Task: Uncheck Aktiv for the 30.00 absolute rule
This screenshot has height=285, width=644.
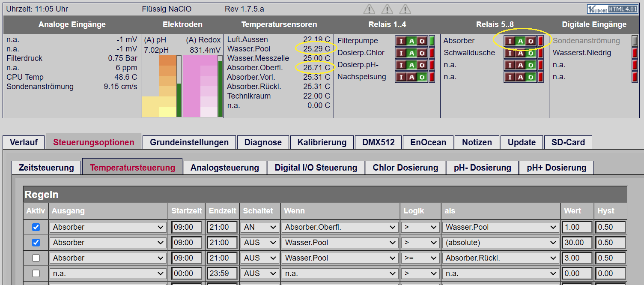Action: pos(36,243)
